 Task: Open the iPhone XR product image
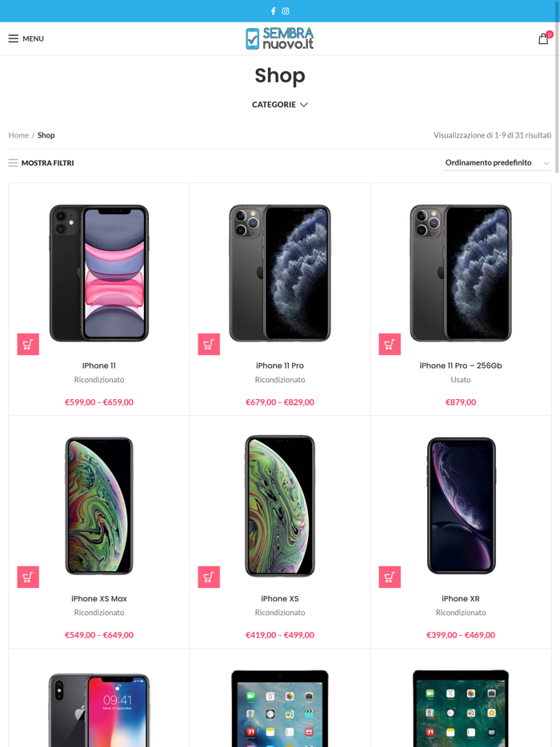[x=461, y=505]
